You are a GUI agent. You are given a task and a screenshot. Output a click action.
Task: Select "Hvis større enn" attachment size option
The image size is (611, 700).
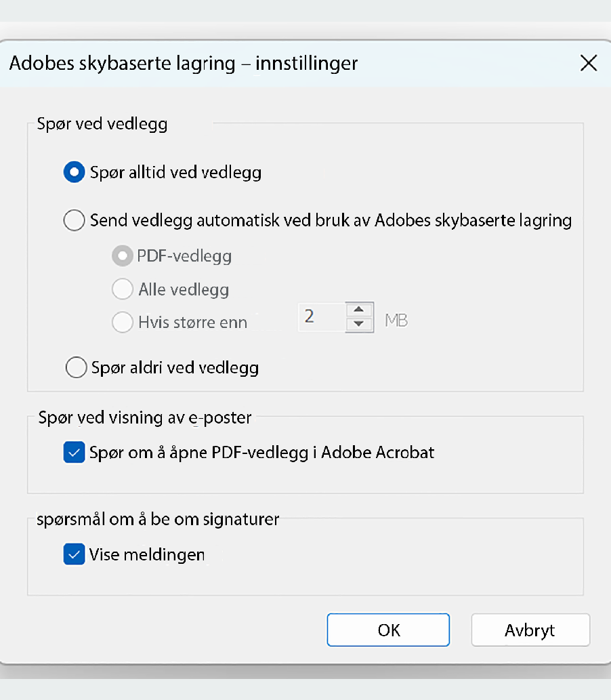pos(123,322)
